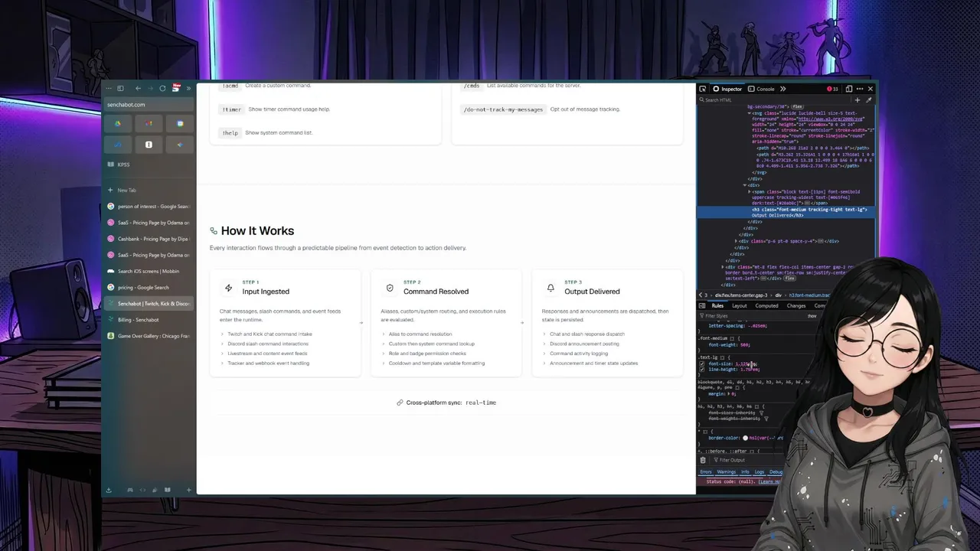Toggle responsive design mode icon in DevTools
980x551 pixels.
coord(848,89)
